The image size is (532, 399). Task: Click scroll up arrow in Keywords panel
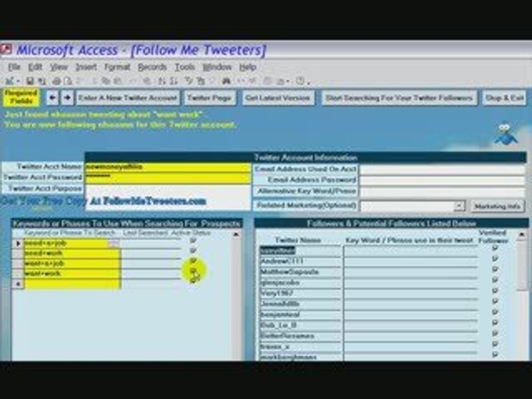click(236, 234)
